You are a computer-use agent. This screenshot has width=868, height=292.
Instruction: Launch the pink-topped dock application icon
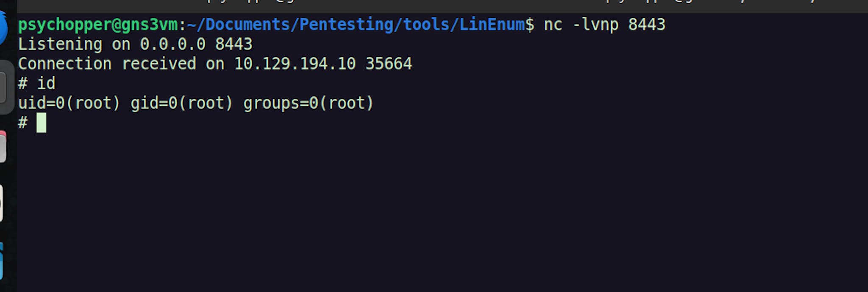[3, 147]
